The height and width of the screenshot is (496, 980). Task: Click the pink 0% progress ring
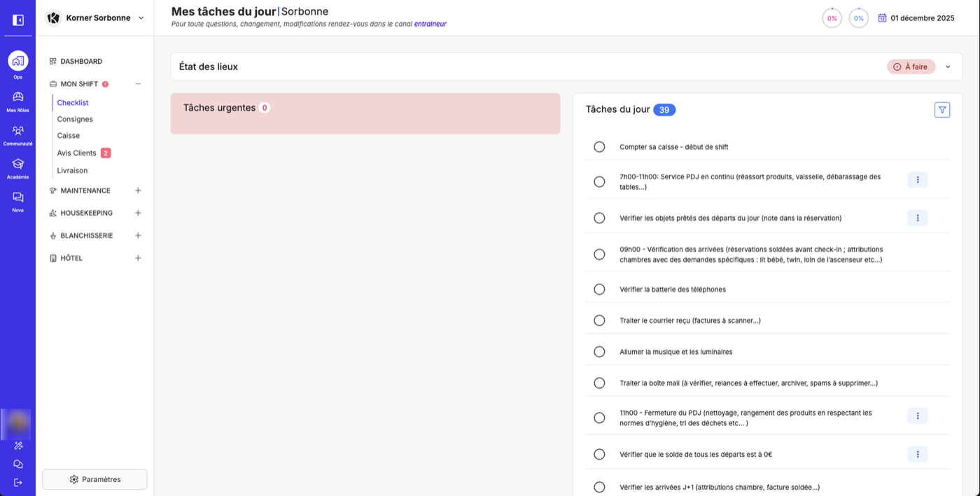coord(832,18)
